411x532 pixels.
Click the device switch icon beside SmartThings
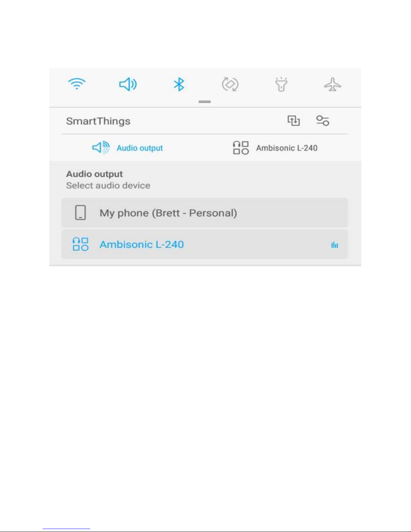(x=294, y=120)
